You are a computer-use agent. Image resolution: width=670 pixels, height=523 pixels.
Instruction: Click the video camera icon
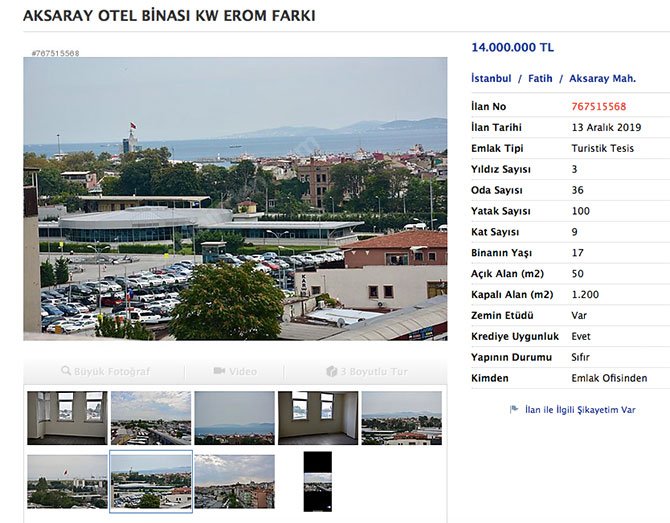coord(219,371)
